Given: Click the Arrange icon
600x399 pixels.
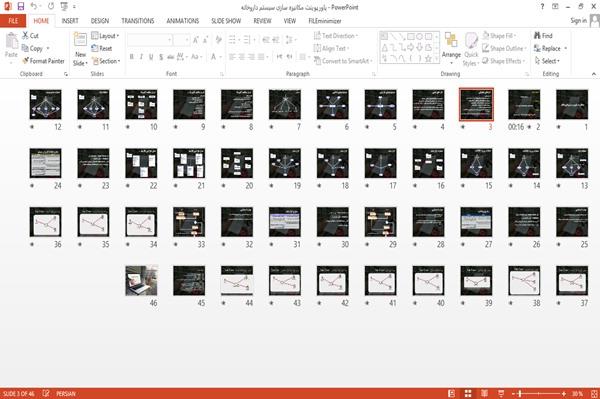Looking at the screenshot, I should pyautogui.click(x=451, y=40).
